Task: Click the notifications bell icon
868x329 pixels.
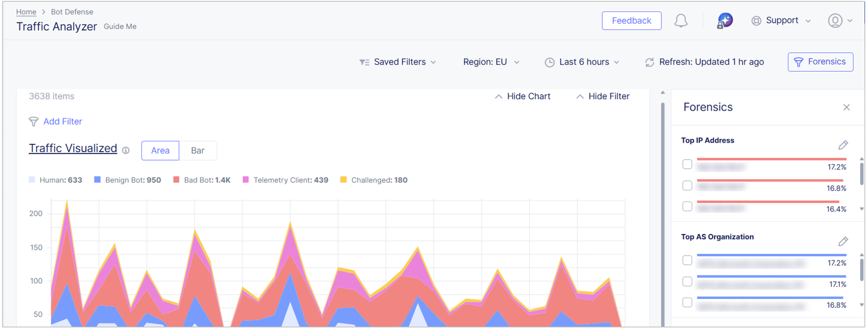Action: (x=681, y=20)
